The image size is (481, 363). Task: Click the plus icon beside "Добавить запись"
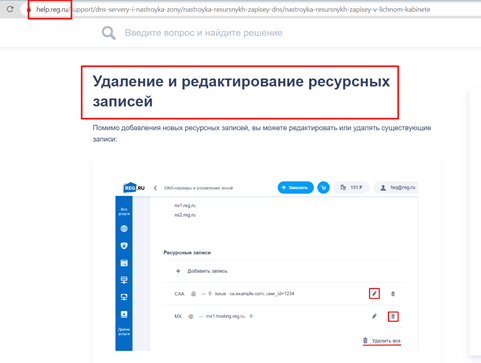pos(178,271)
